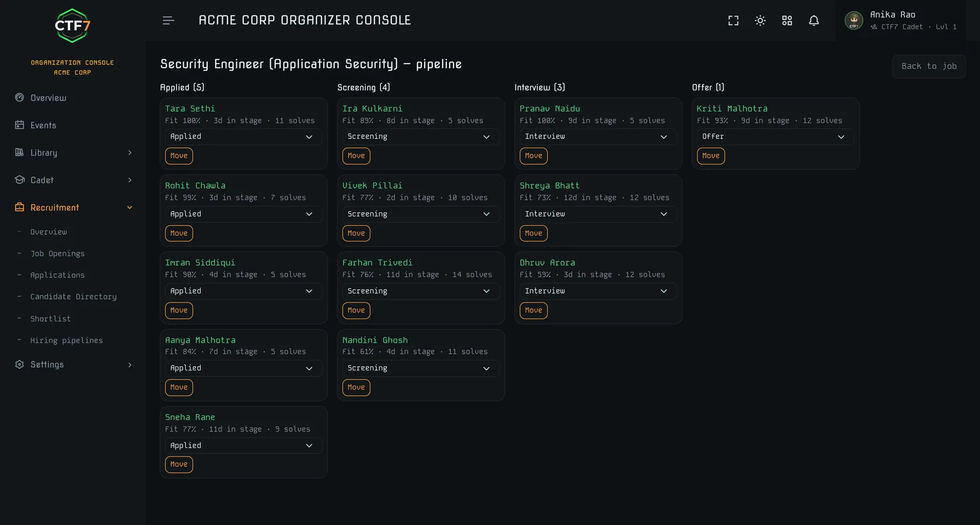Click Anika Rao profile avatar

(x=853, y=20)
